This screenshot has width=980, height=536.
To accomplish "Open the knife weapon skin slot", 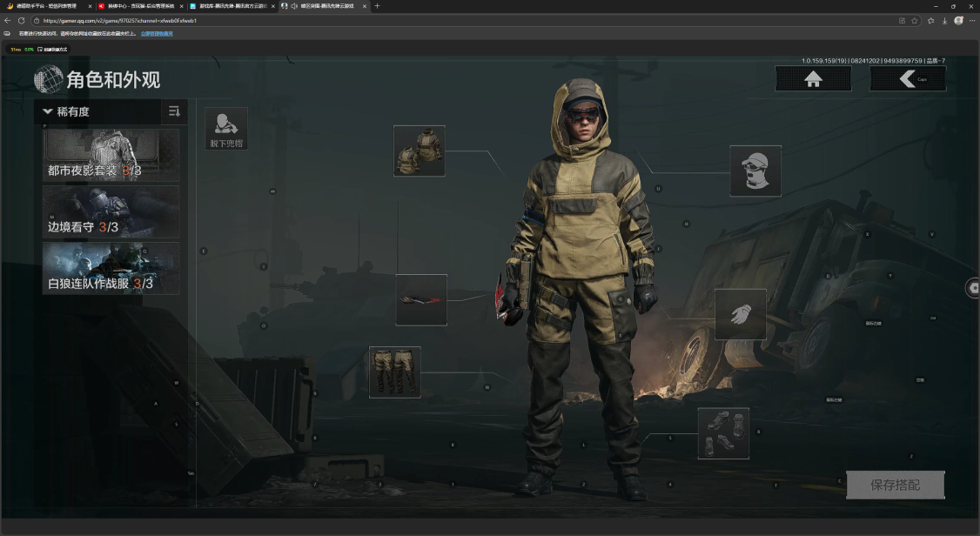I will 421,300.
